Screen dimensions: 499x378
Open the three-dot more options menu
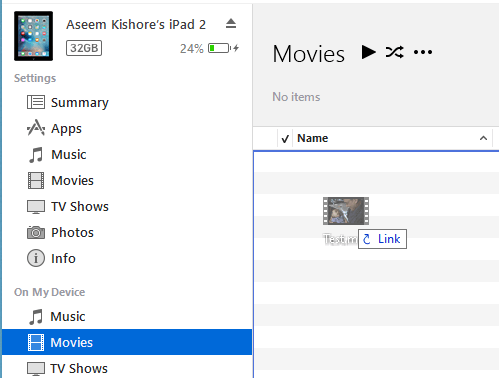pos(423,52)
